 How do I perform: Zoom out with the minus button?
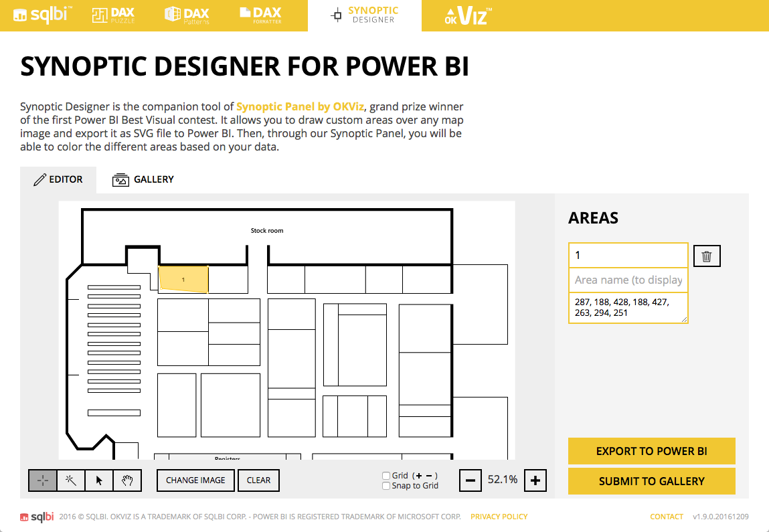pyautogui.click(x=471, y=480)
